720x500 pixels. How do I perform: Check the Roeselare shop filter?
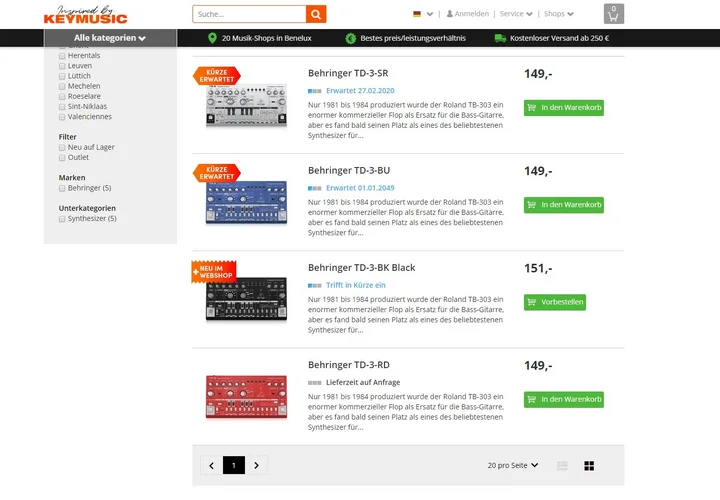point(62,96)
